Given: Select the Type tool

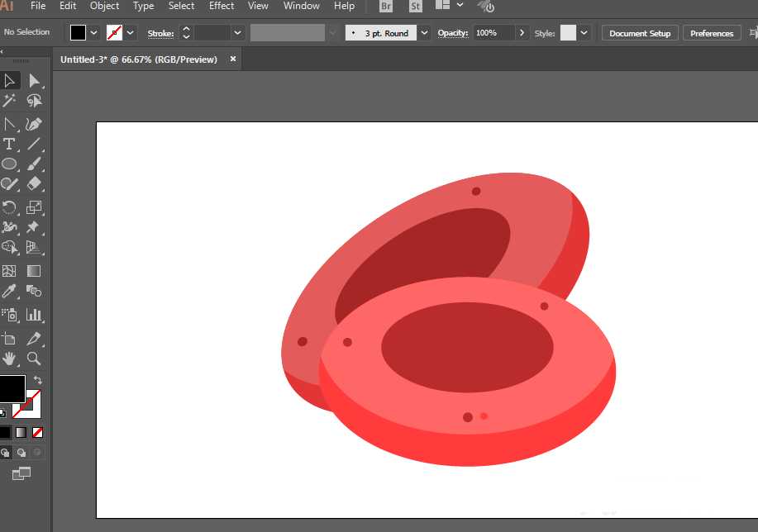Looking at the screenshot, I should (10, 143).
